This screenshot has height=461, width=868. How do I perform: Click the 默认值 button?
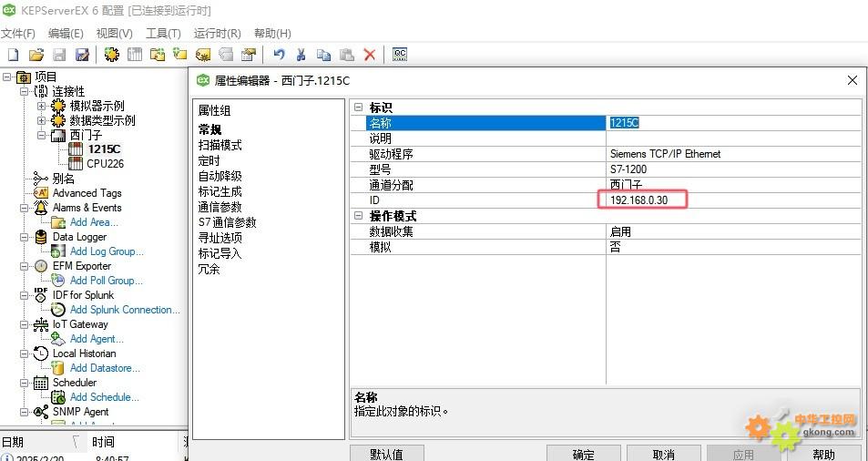point(387,454)
